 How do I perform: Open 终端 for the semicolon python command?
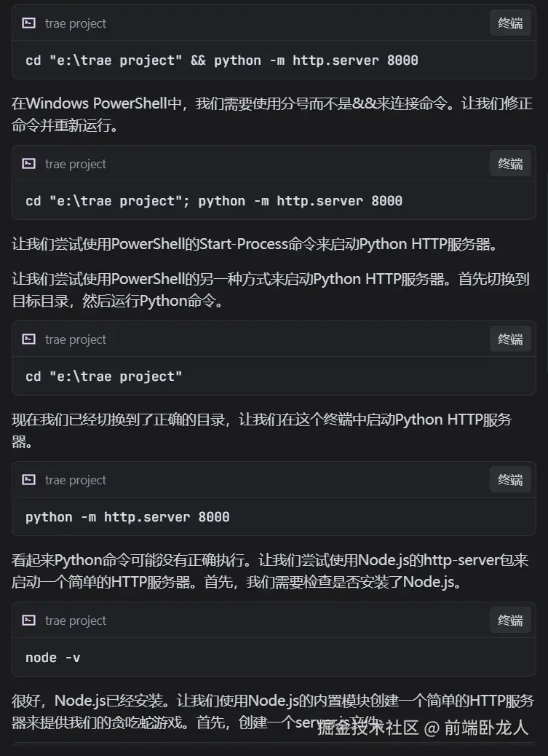tap(510, 164)
